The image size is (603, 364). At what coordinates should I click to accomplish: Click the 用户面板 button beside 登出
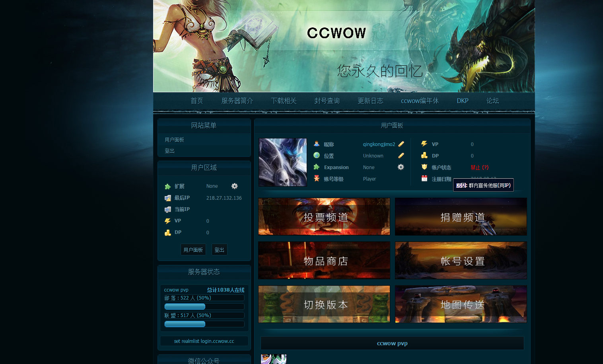click(x=193, y=250)
